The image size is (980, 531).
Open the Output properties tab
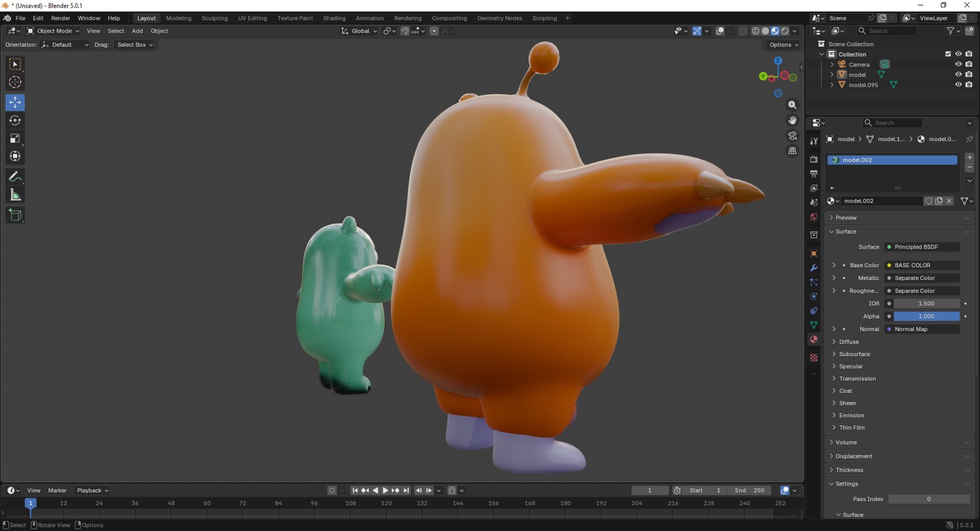(814, 174)
